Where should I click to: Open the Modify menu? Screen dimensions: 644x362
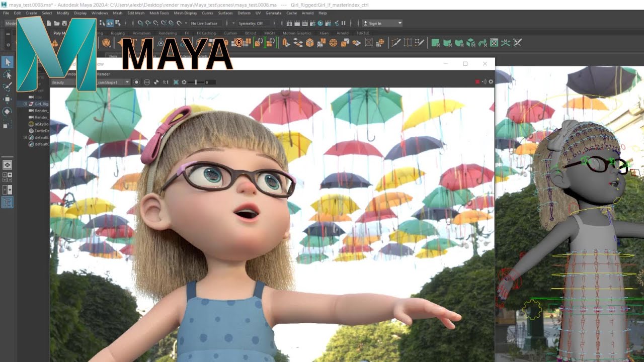pos(63,13)
